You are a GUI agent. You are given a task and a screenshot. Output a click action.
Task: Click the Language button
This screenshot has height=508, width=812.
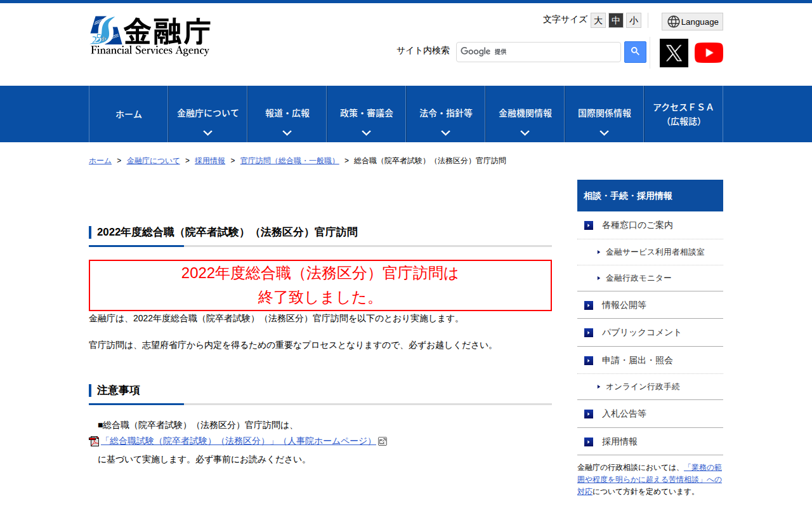(692, 22)
